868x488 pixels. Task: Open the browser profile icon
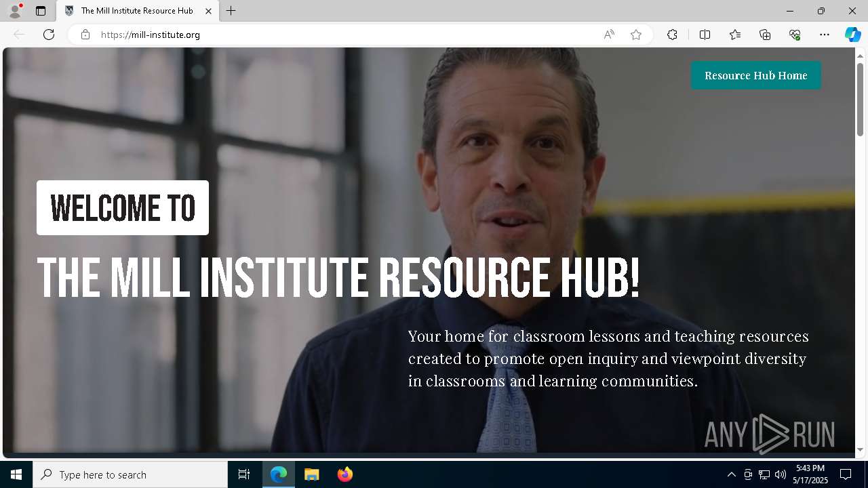coord(15,11)
